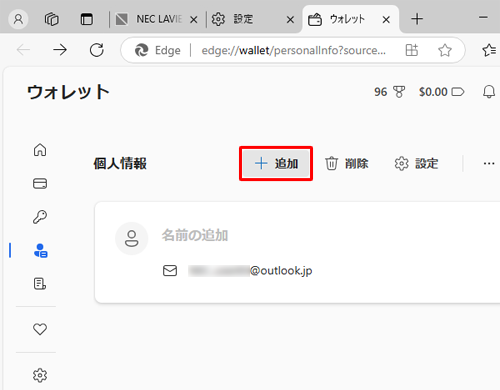Select personal info icon in sidebar
Screen dimensions: 500x390
pos(40,250)
